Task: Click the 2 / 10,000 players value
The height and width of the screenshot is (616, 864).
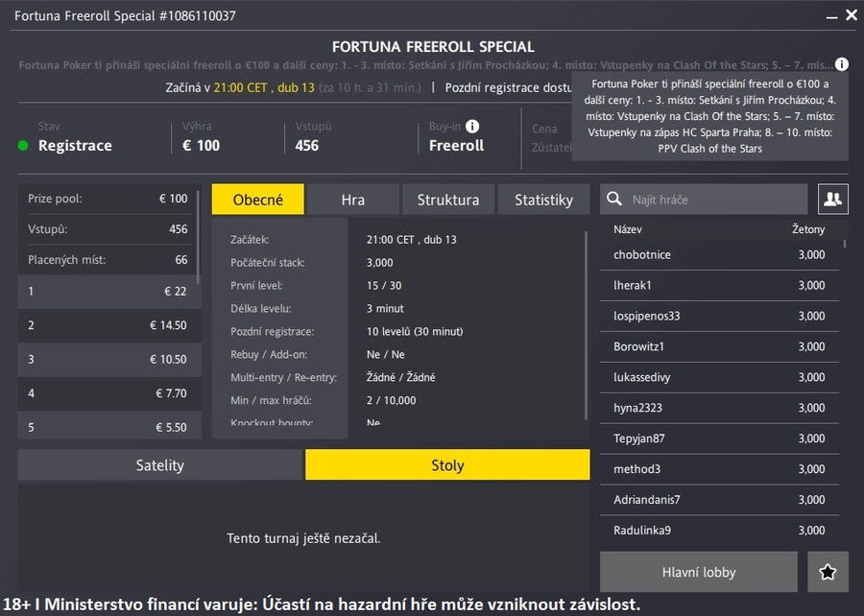Action: (391, 401)
